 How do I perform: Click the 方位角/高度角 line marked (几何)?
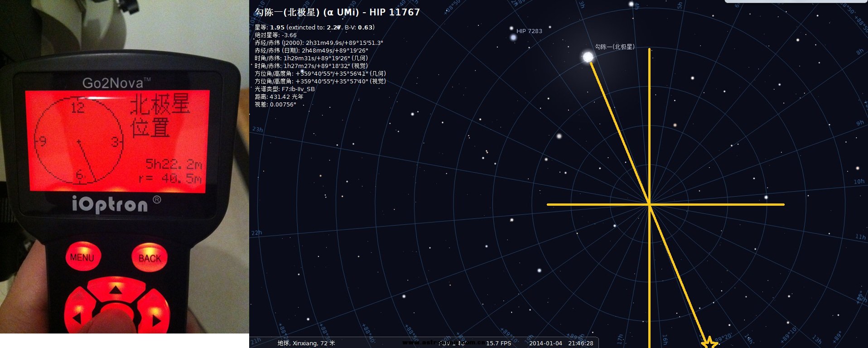click(320, 73)
